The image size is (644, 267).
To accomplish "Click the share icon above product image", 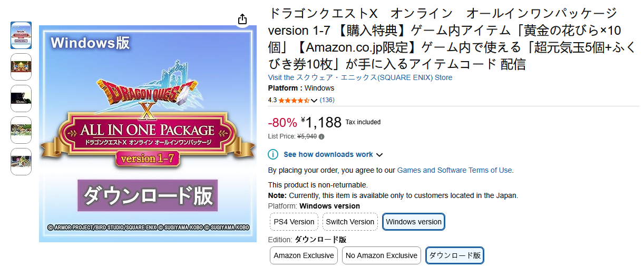I will [x=242, y=19].
